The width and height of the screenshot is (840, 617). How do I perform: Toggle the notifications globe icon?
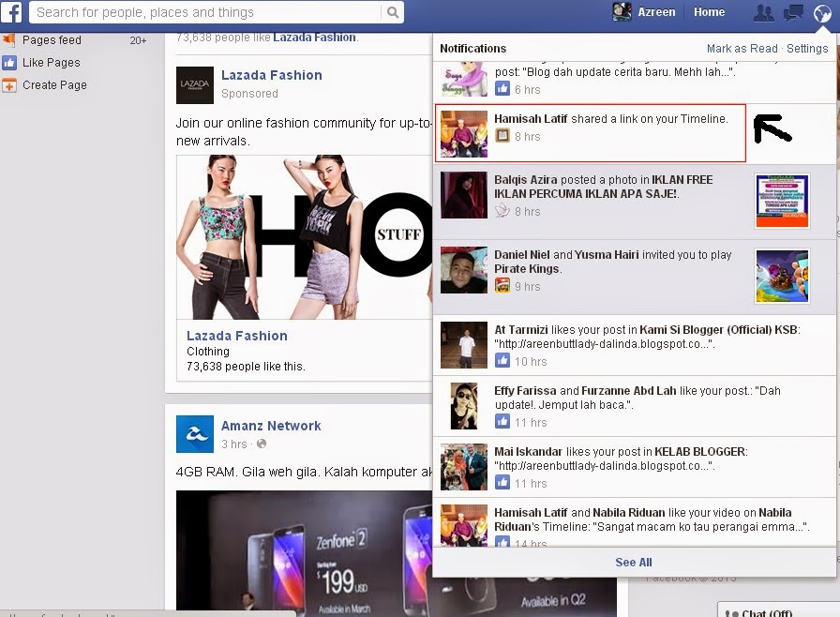822,13
